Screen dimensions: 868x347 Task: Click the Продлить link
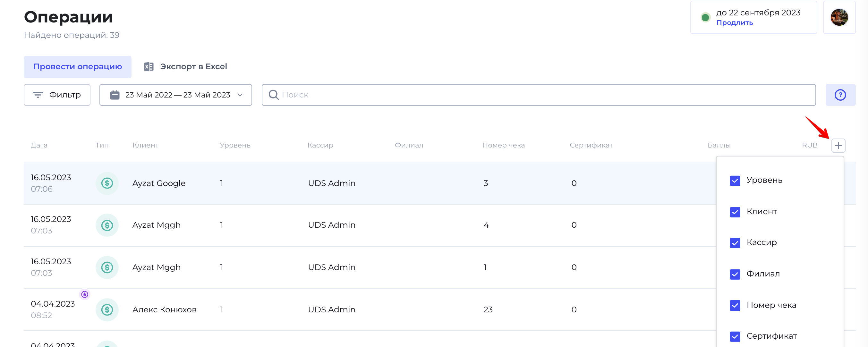pos(735,22)
